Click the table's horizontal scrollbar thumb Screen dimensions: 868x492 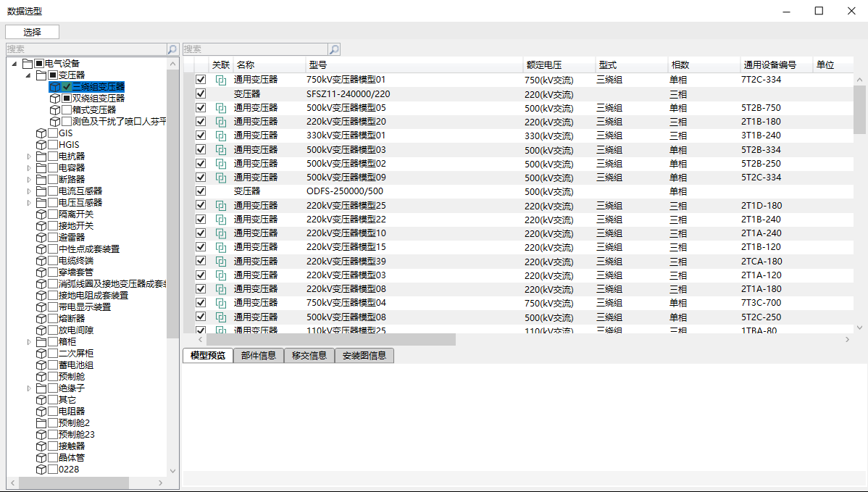(x=330, y=340)
